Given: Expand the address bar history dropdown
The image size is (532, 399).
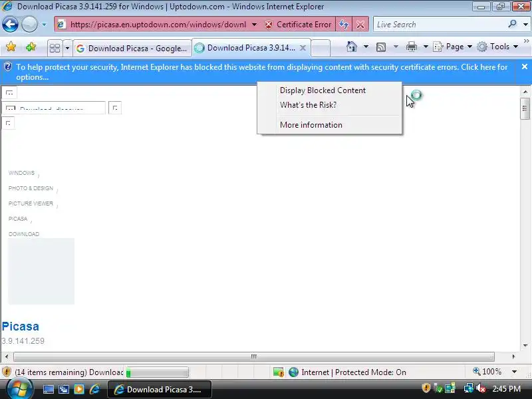Looking at the screenshot, I should click(x=254, y=25).
